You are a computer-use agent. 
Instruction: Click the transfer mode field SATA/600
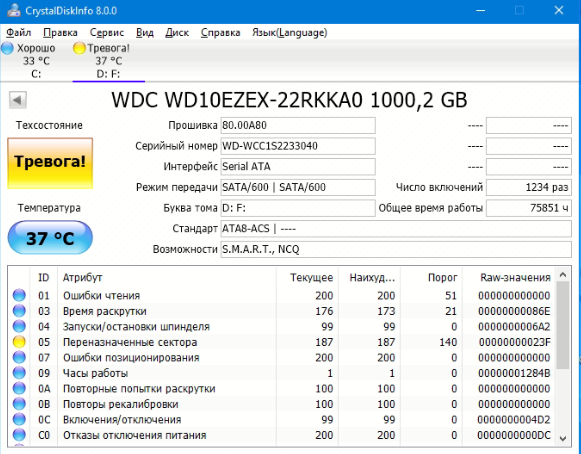pos(298,188)
